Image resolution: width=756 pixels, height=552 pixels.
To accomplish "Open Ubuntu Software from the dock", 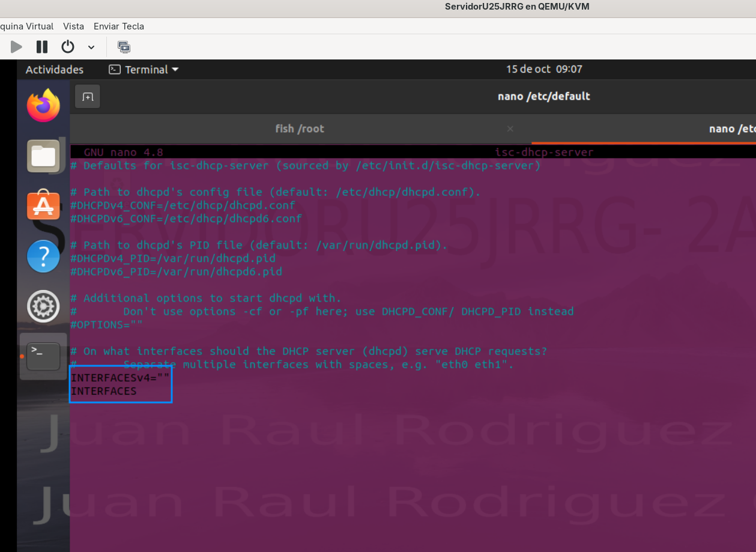I will 43,205.
